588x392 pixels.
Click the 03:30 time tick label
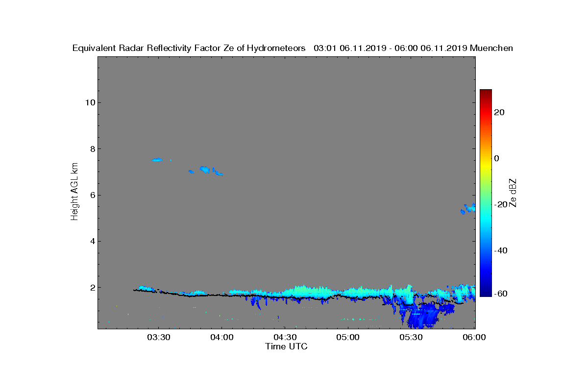(159, 338)
